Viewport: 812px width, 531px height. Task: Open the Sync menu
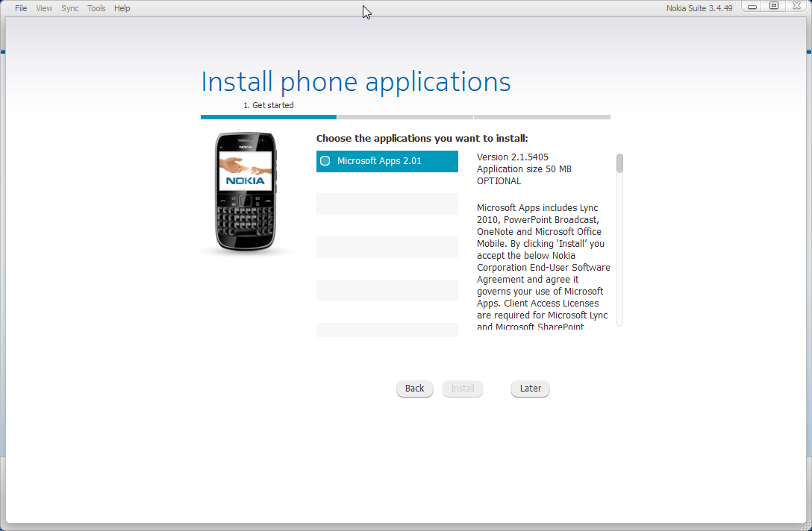pyautogui.click(x=69, y=8)
